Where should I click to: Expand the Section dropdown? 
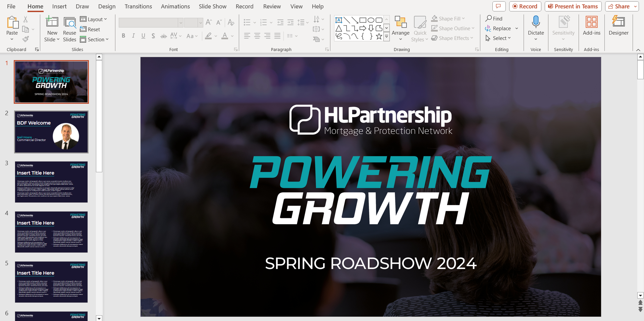(x=95, y=40)
